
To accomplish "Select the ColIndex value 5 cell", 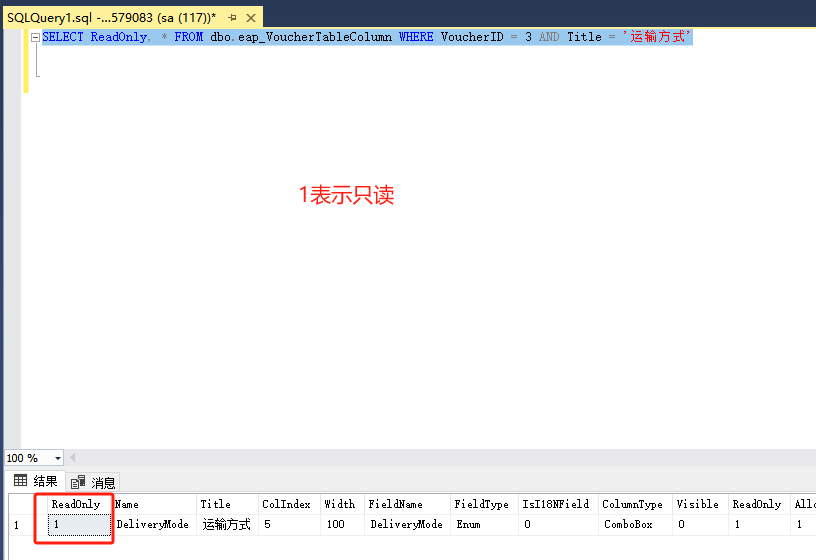I will tap(289, 525).
